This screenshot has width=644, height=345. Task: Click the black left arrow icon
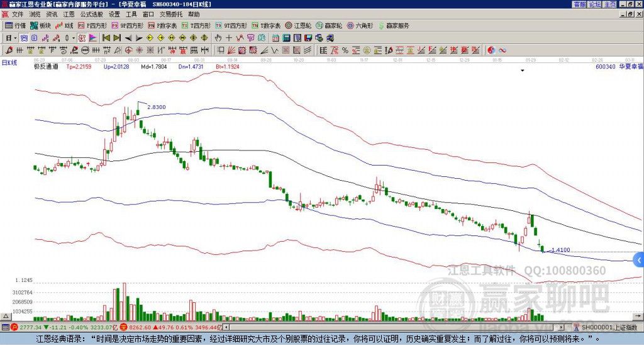(x=128, y=38)
